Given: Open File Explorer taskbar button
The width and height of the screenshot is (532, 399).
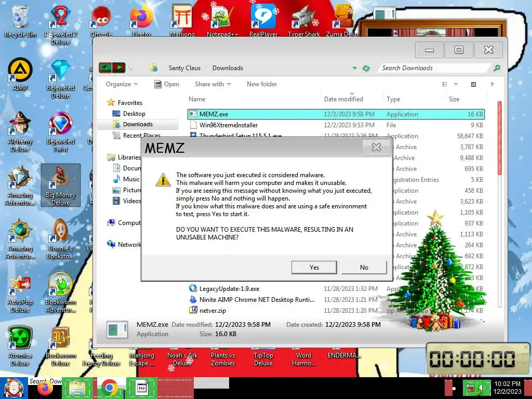Looking at the screenshot, I should [77, 388].
